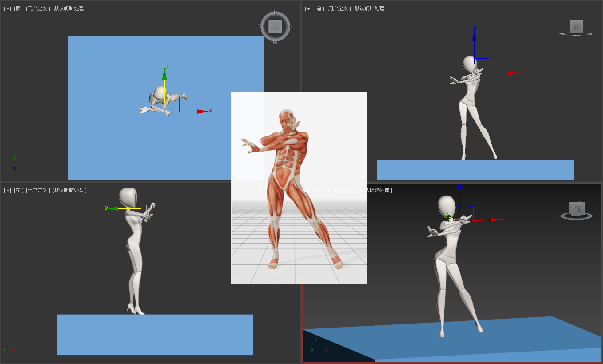The width and height of the screenshot is (603, 364).
Task: Open [用户定义] menu in the Left viewport
Action: click(x=38, y=190)
